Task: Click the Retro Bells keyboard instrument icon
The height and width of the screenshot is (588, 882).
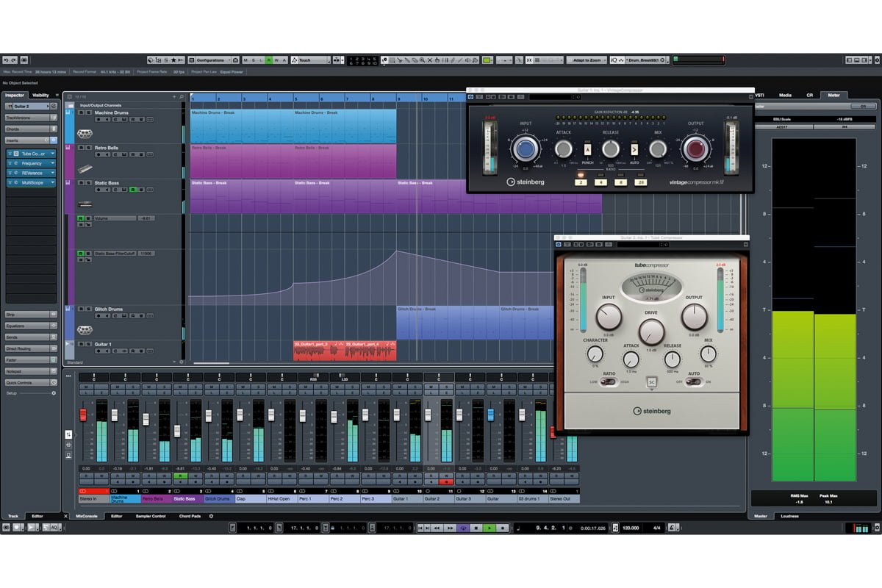Action: point(85,168)
